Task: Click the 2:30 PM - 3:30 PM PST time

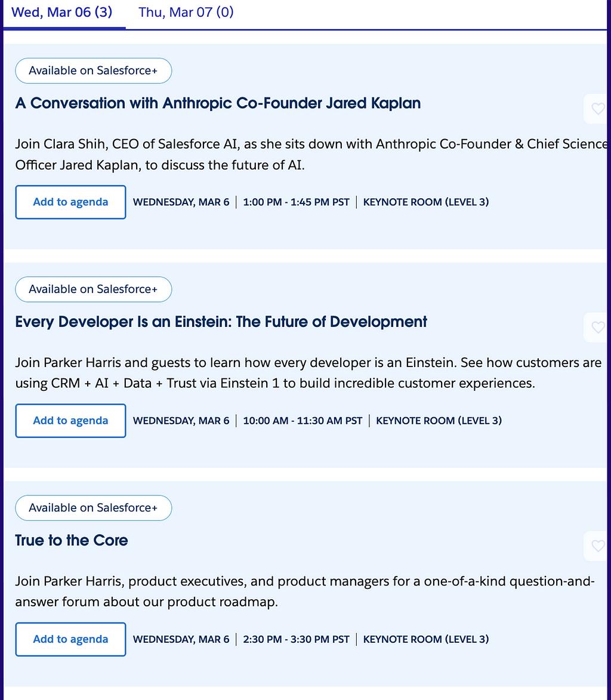Action: [296, 639]
